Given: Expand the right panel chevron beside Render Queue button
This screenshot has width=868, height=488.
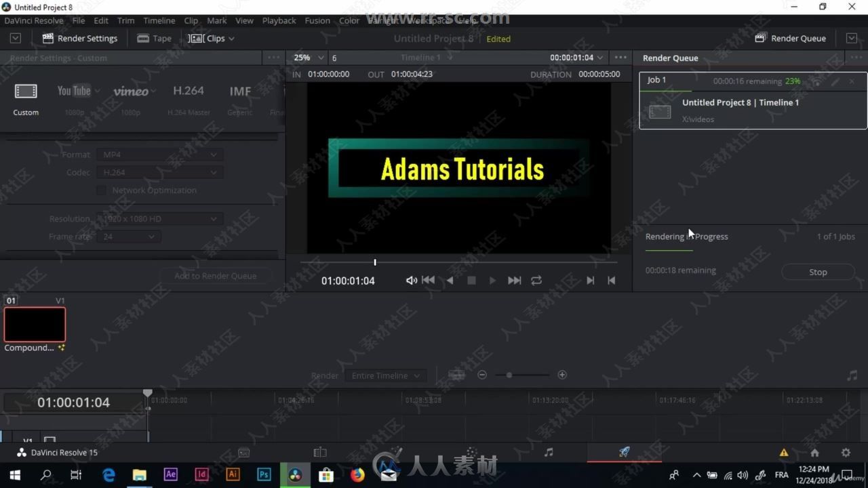Looking at the screenshot, I should click(852, 39).
